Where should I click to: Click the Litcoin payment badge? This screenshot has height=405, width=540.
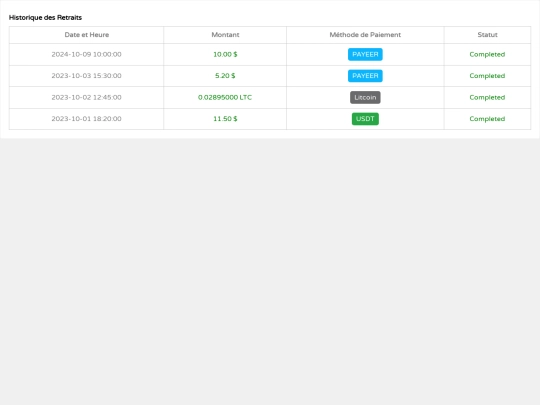365,97
